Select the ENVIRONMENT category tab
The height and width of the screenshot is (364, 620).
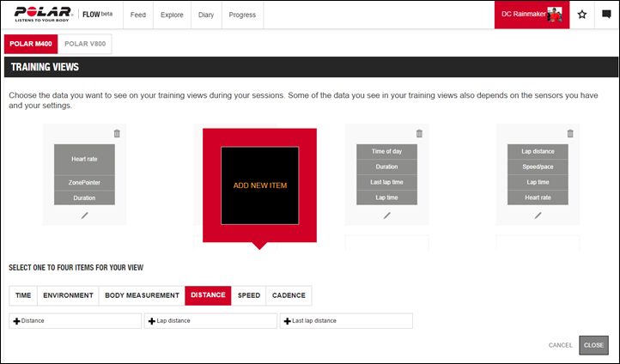point(68,295)
